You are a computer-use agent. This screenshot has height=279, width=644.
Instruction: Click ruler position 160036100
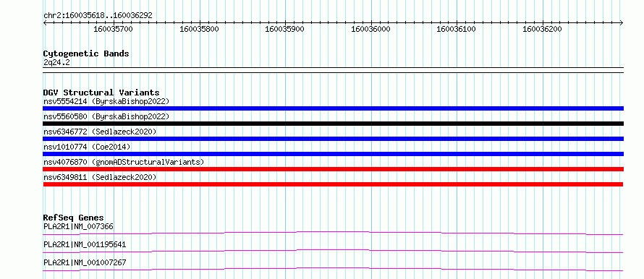point(457,29)
